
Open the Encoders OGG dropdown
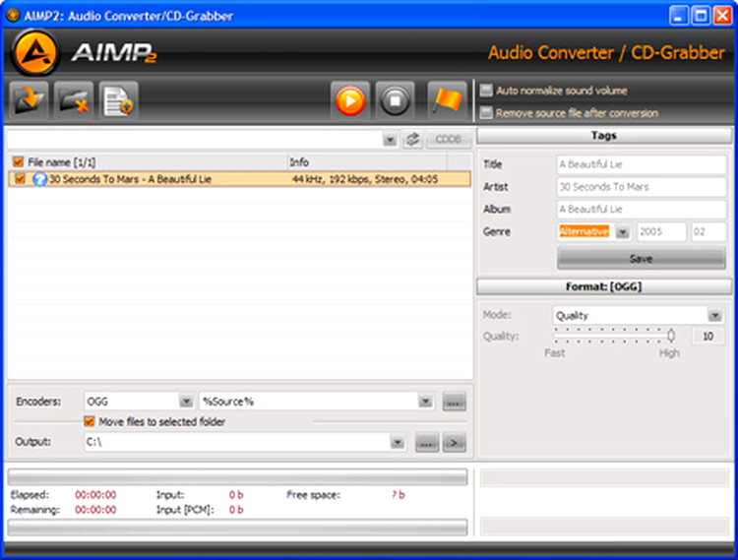(186, 402)
